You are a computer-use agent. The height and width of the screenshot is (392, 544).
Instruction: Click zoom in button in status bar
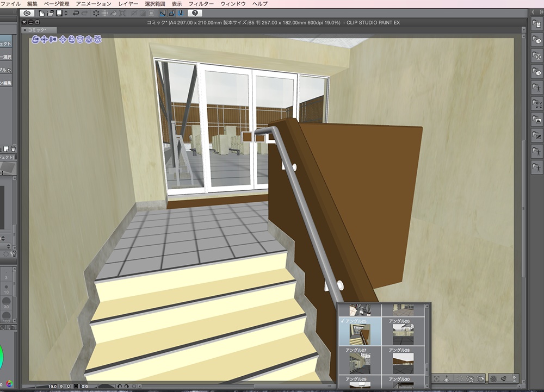[x=69, y=386]
